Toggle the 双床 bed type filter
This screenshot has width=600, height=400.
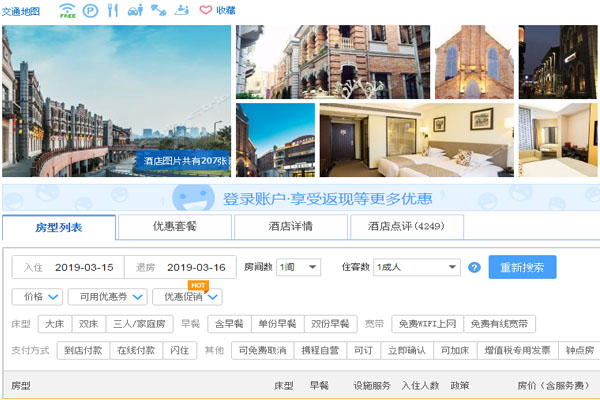tap(89, 324)
